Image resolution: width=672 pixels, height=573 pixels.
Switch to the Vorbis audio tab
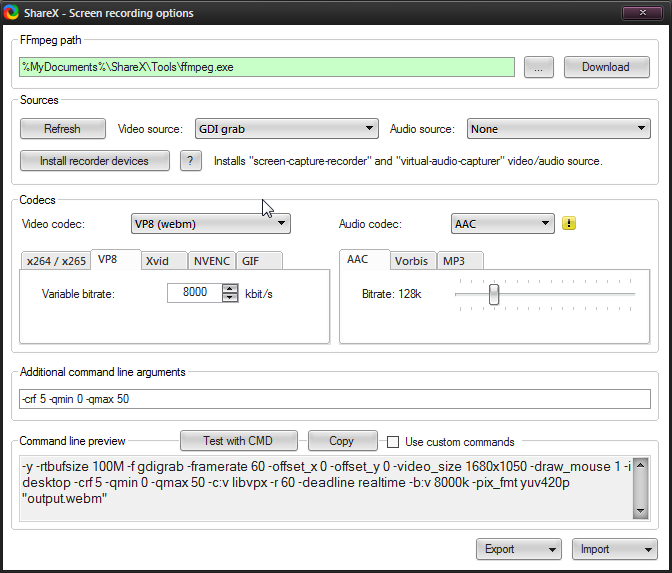point(411,261)
